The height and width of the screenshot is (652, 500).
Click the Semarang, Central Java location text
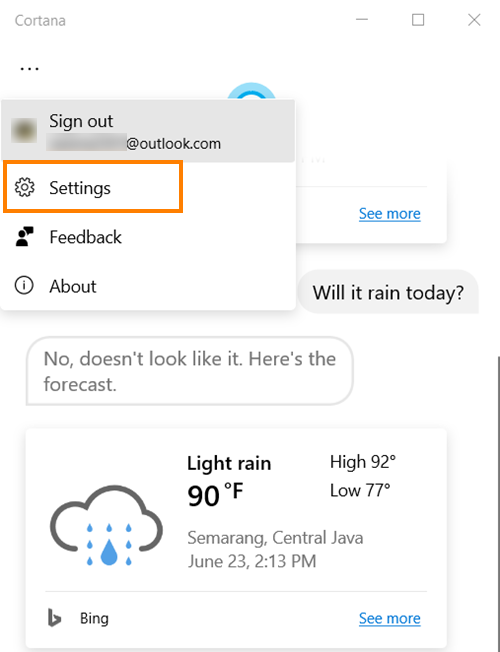click(x=275, y=538)
